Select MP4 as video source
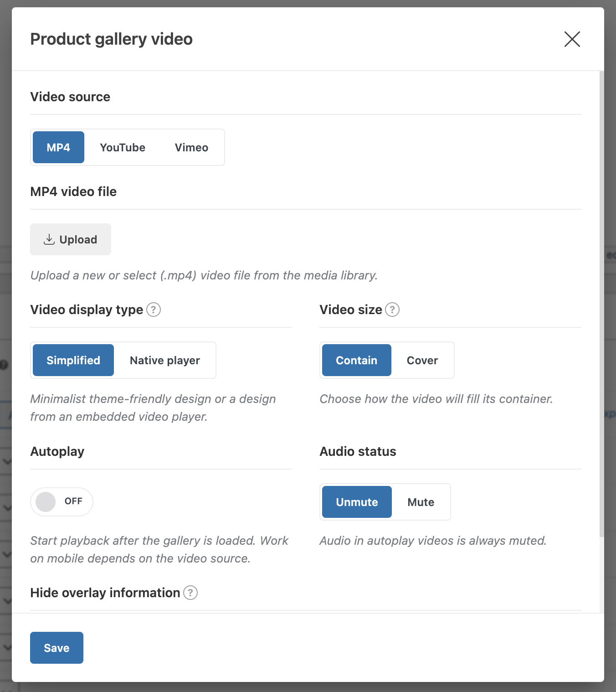616x692 pixels. (58, 147)
